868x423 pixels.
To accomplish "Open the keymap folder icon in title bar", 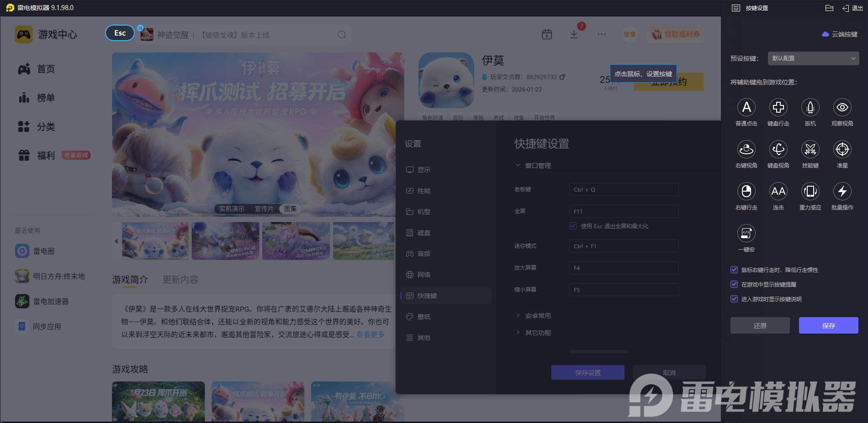I will point(830,8).
